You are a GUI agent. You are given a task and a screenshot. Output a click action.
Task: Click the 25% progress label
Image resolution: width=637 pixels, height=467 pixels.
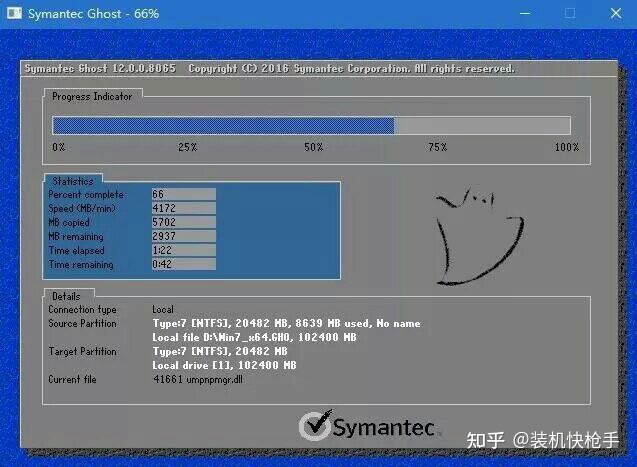click(x=188, y=147)
